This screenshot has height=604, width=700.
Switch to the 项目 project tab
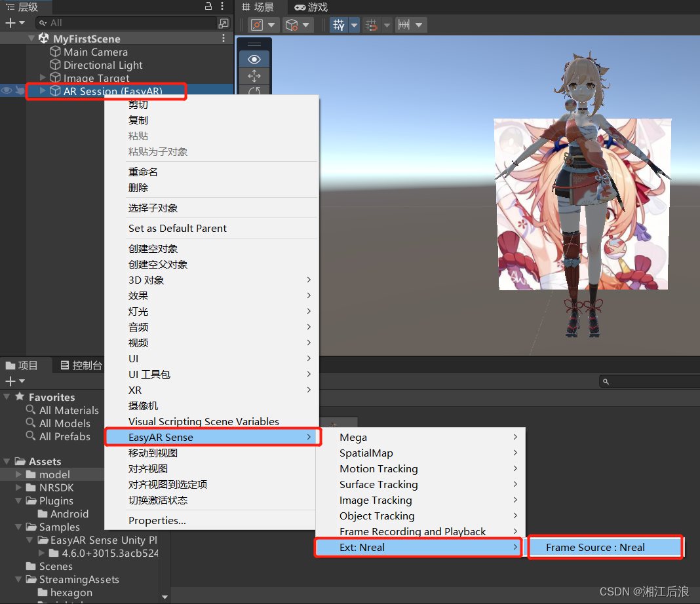22,366
